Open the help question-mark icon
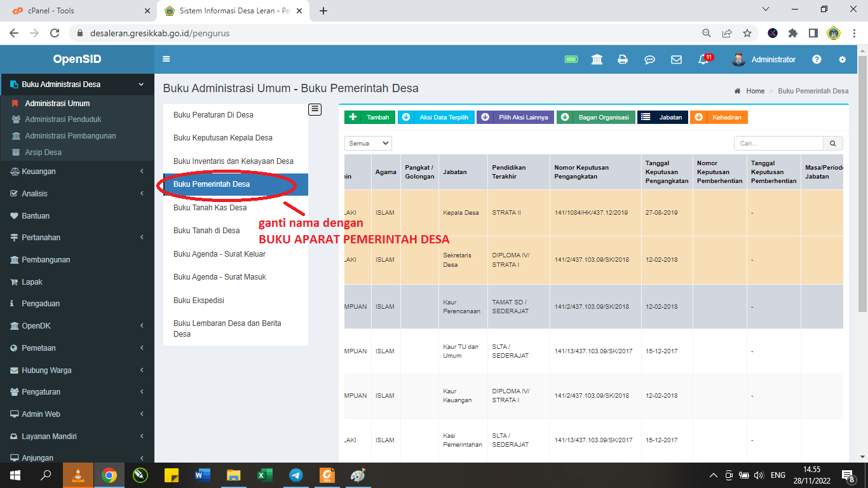The image size is (868, 488). [817, 59]
